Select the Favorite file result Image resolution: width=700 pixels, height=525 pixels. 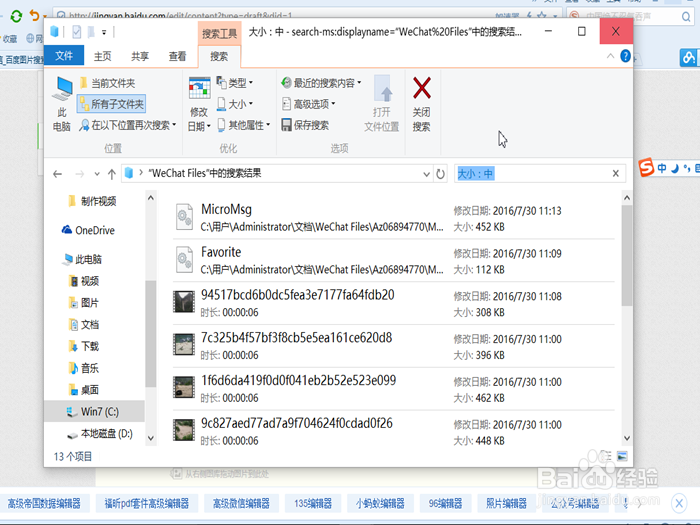click(x=393, y=260)
